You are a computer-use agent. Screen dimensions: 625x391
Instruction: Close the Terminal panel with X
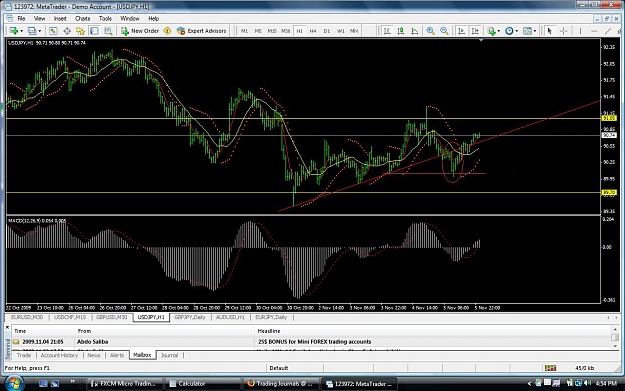pos(7,327)
